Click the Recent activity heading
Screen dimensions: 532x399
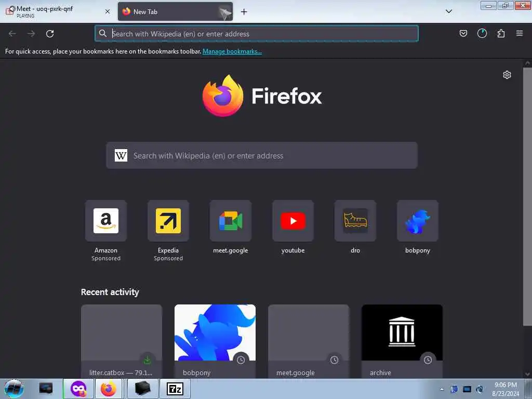(x=110, y=292)
